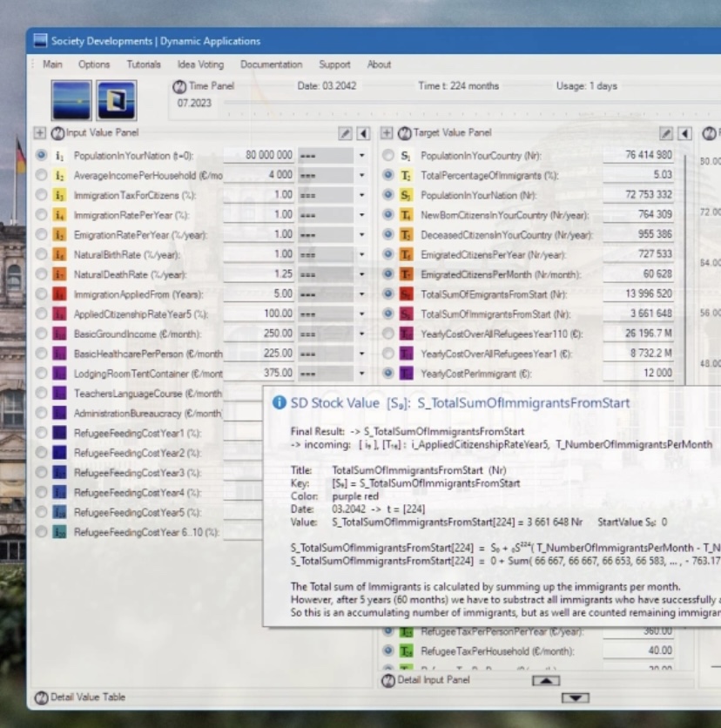Toggle the YearlyCostOverAllRefugeesYear1 radio button

[x=388, y=353]
